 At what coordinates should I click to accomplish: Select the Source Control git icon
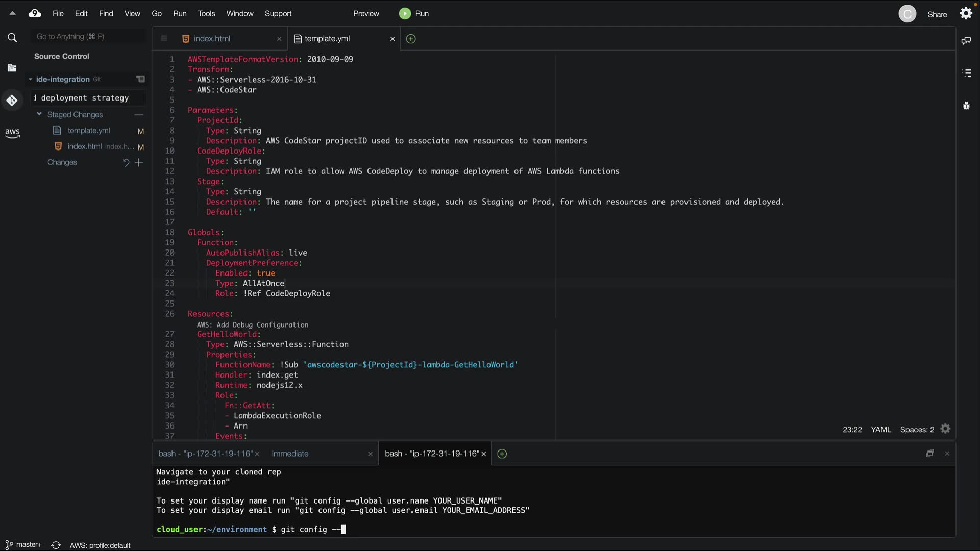pos(12,101)
